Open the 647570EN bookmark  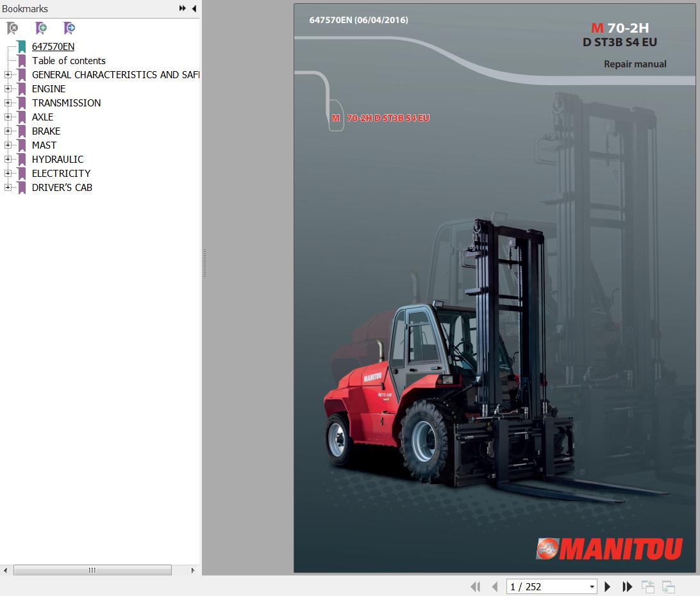[53, 46]
